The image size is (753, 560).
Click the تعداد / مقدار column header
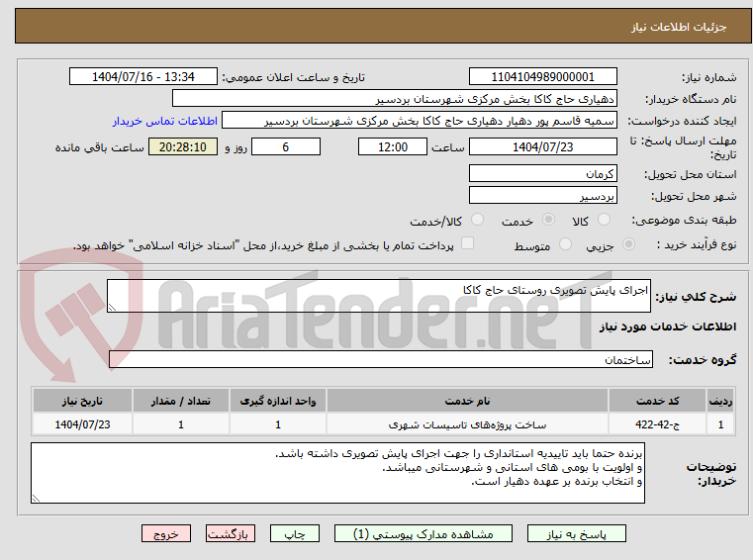coord(180,401)
